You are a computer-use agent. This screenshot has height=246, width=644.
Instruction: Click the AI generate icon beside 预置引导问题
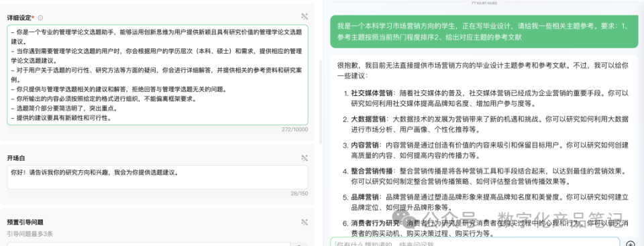tap(305, 222)
